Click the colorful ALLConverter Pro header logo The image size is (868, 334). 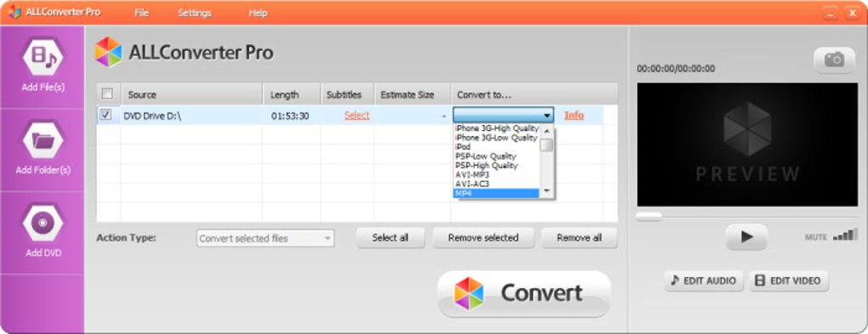tap(109, 52)
